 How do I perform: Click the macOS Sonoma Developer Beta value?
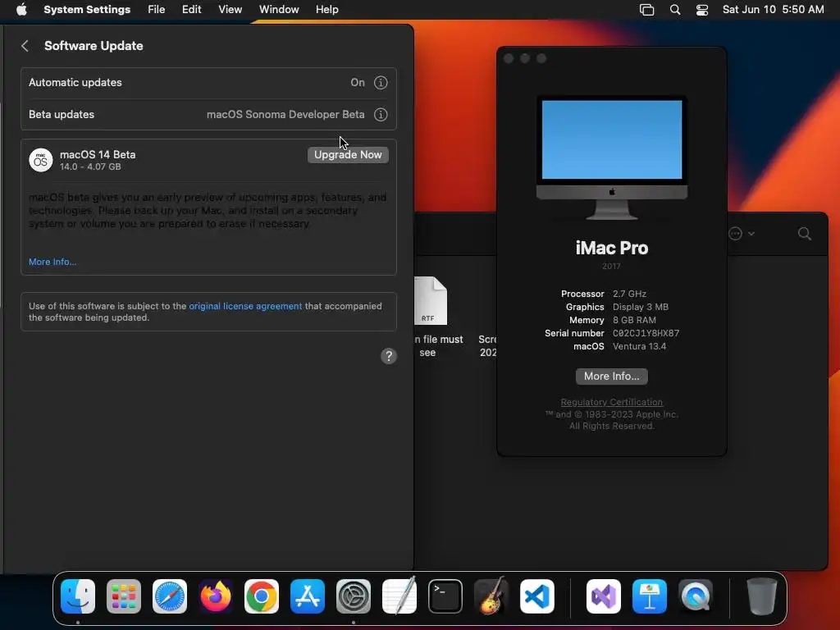click(x=285, y=115)
